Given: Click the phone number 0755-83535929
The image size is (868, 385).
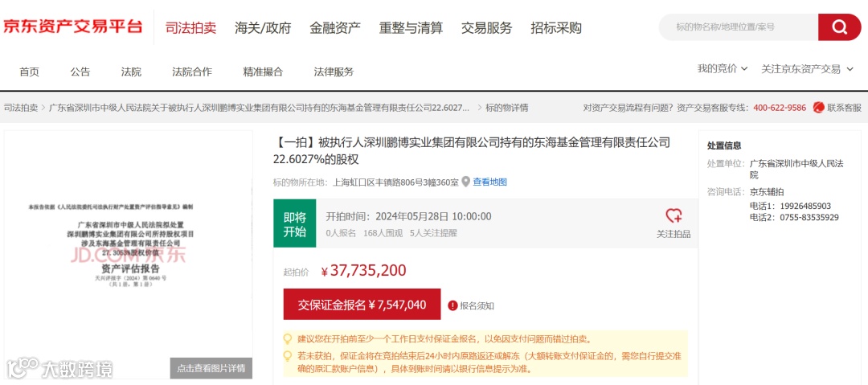Looking at the screenshot, I should [x=809, y=217].
